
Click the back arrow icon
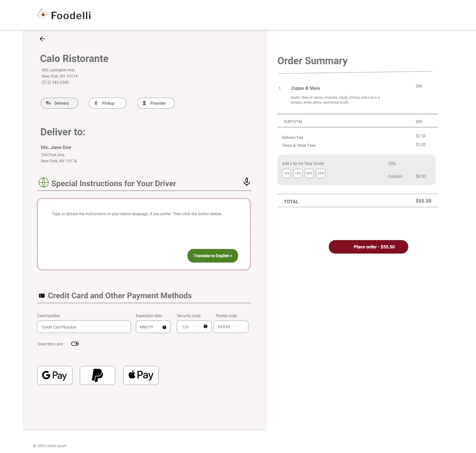[x=42, y=39]
